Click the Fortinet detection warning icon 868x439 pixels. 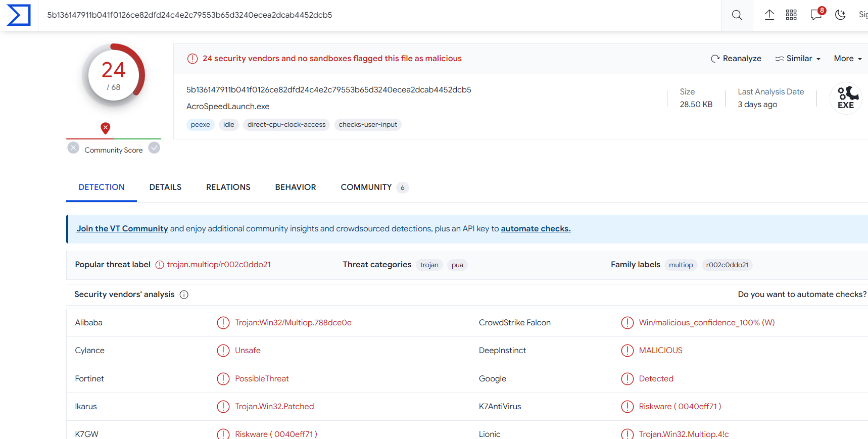pos(223,379)
